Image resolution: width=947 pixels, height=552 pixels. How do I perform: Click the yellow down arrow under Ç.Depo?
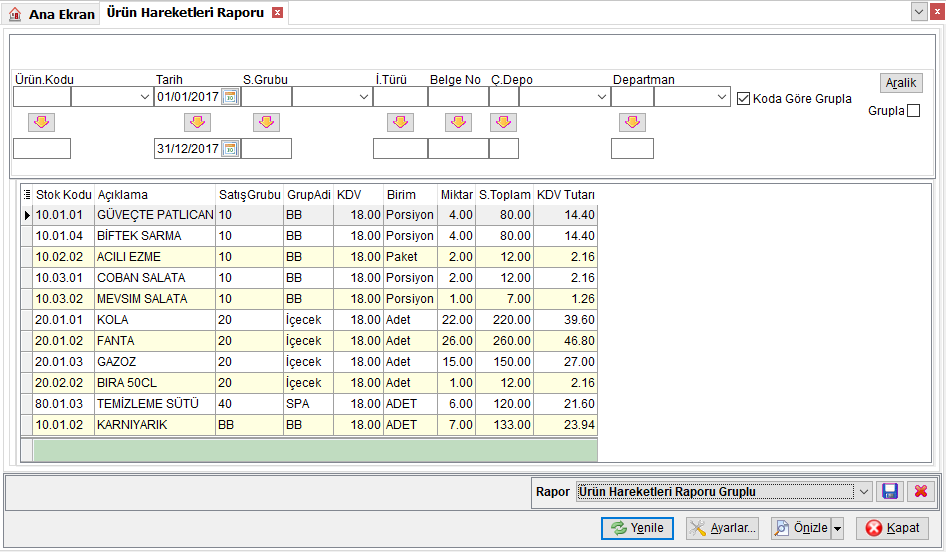point(503,123)
